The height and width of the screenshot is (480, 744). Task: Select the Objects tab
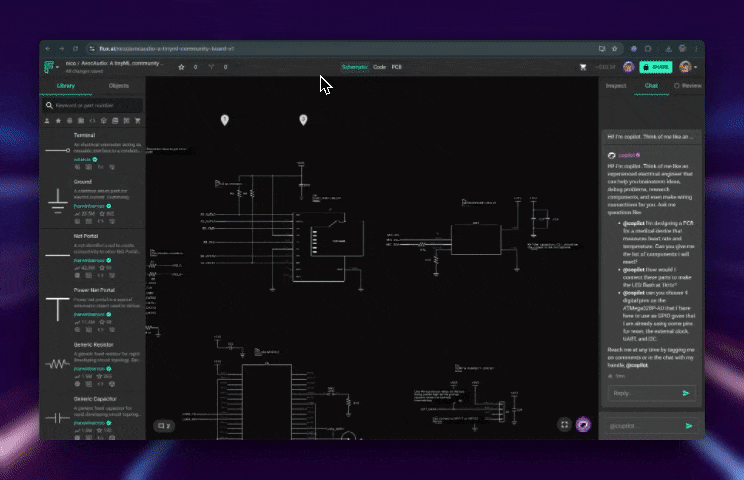(119, 86)
